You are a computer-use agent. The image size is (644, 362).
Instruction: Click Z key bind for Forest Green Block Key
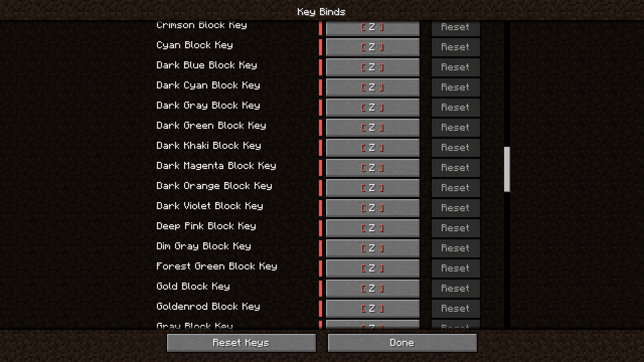point(372,268)
